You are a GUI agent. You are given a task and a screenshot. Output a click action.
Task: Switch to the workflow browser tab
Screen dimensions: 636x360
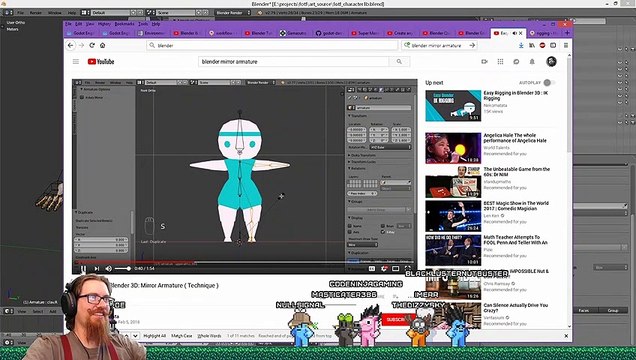tap(223, 33)
